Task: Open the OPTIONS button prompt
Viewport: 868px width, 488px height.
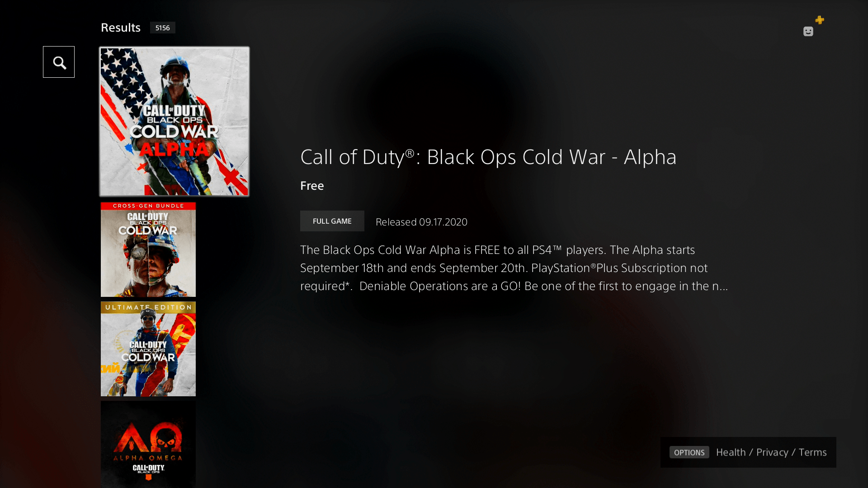Action: (689, 452)
